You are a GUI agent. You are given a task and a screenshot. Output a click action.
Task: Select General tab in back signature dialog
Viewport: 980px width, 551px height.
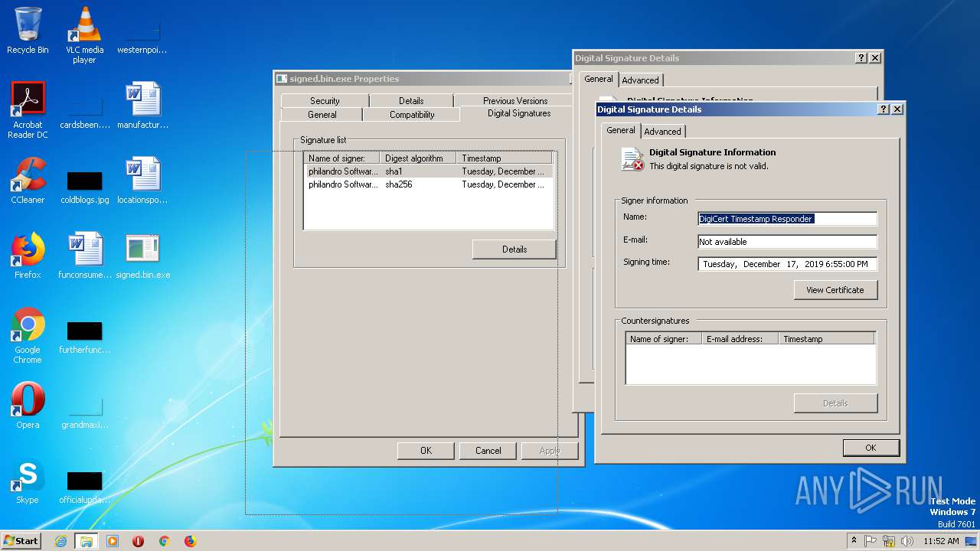pos(599,79)
